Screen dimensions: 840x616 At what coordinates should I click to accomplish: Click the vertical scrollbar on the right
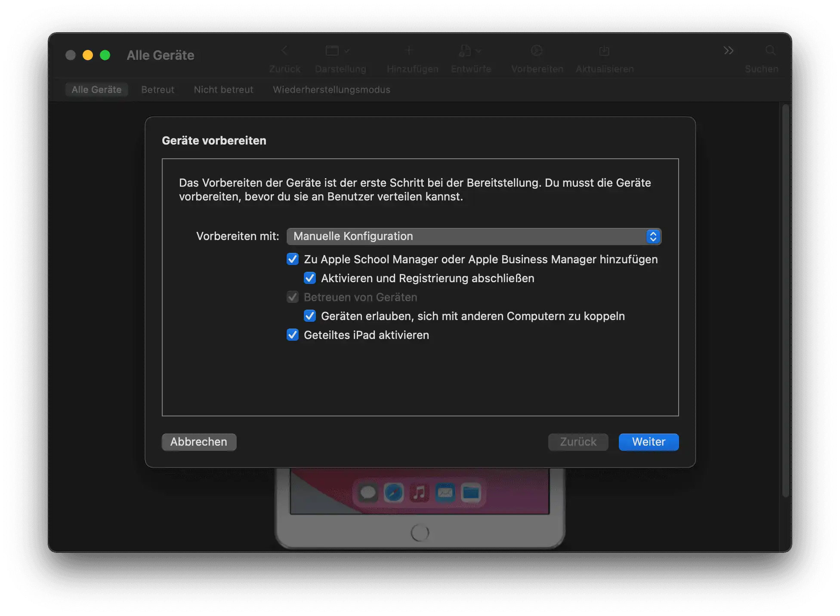(786, 301)
